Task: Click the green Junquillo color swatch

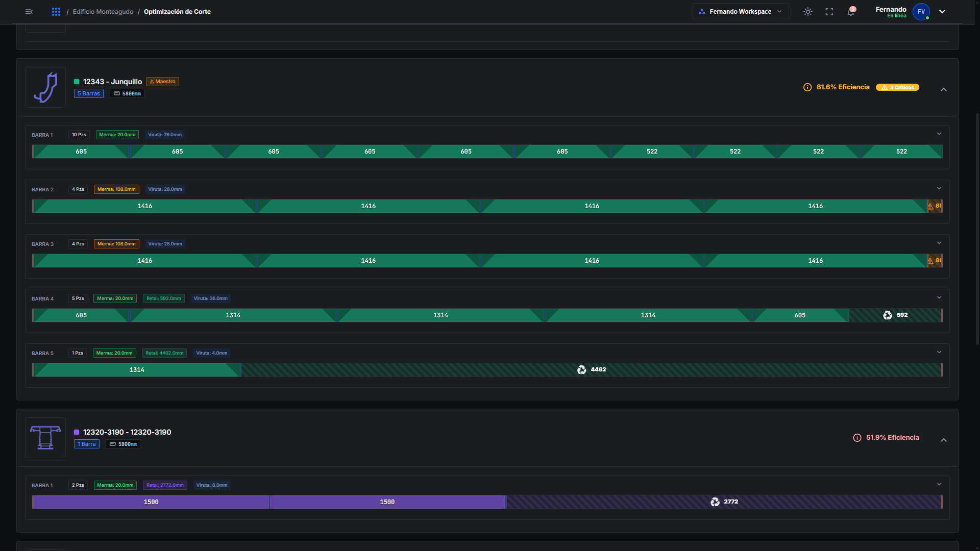Action: pos(77,82)
